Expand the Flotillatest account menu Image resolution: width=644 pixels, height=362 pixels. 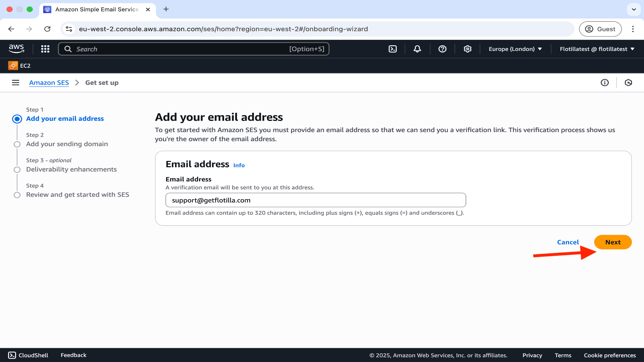coord(597,49)
